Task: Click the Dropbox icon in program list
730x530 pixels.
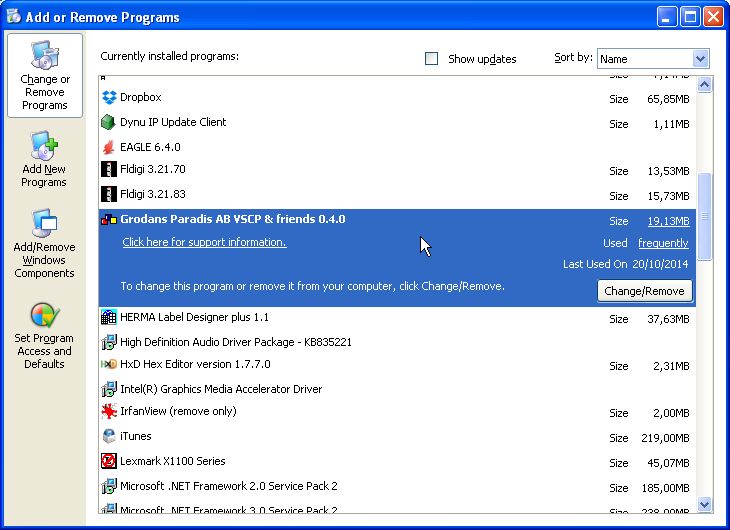Action: point(110,98)
